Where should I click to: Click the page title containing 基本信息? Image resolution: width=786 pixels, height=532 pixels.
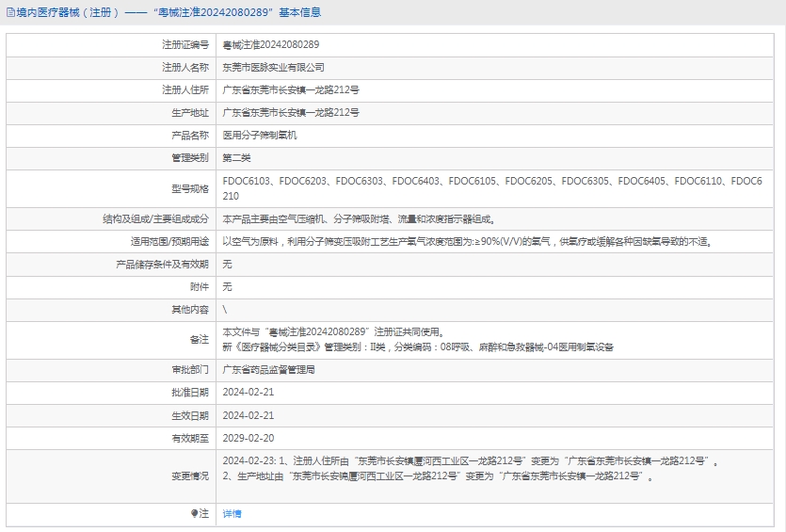(x=169, y=12)
